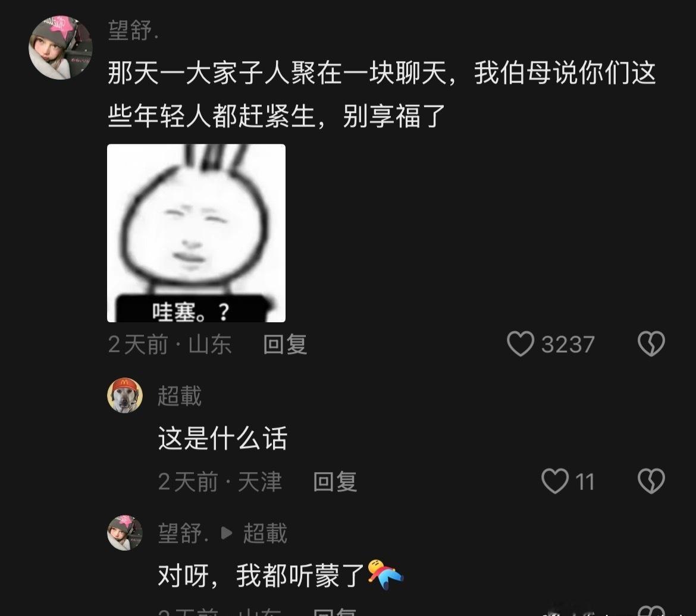View the rabbit meme image 哇塞。?
The height and width of the screenshot is (616, 696).
196,233
